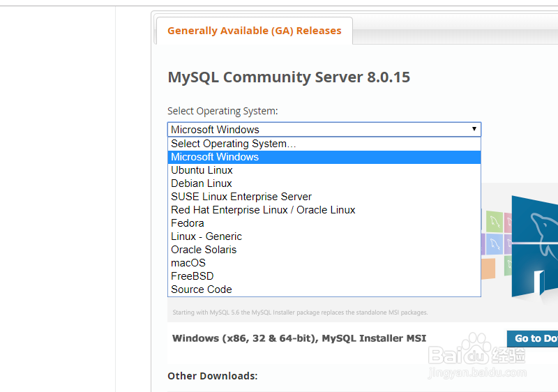
Task: Select Microsoft Windows from the list
Action: point(215,157)
